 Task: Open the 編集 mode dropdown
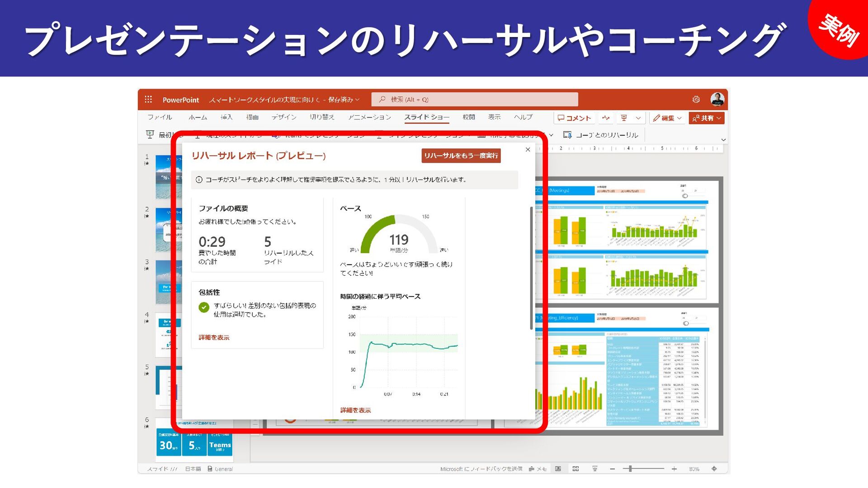click(x=667, y=118)
